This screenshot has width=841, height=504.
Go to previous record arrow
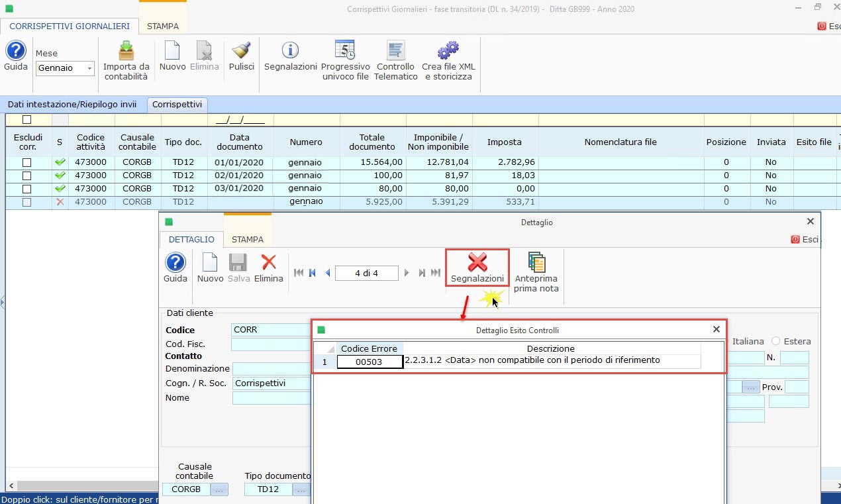tap(327, 273)
